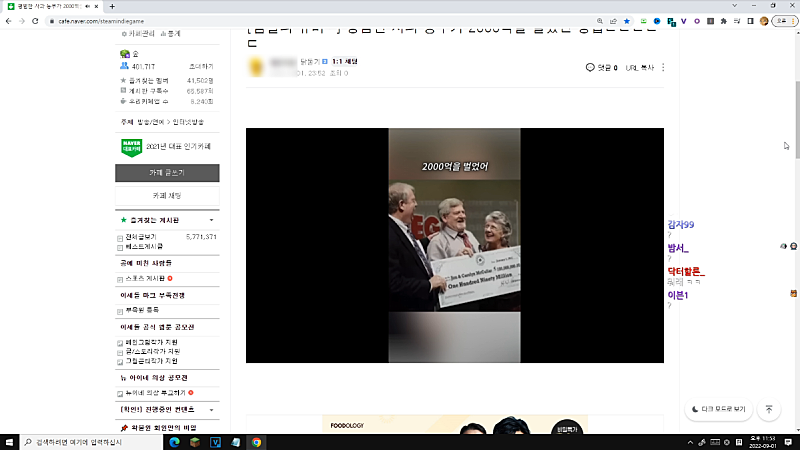The width and height of the screenshot is (800, 450).
Task: Start 1:1 채팅 with the author
Action: point(344,62)
